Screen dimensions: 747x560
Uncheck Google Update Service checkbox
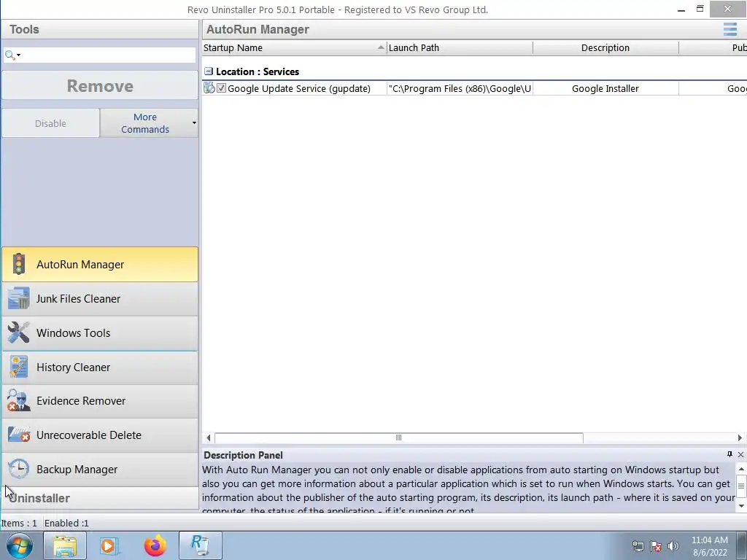click(221, 88)
